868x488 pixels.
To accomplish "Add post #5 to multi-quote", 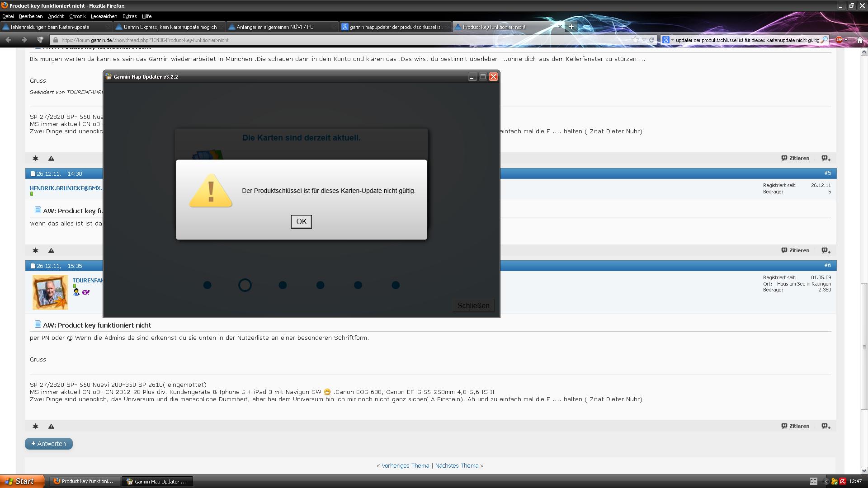I will 826,250.
